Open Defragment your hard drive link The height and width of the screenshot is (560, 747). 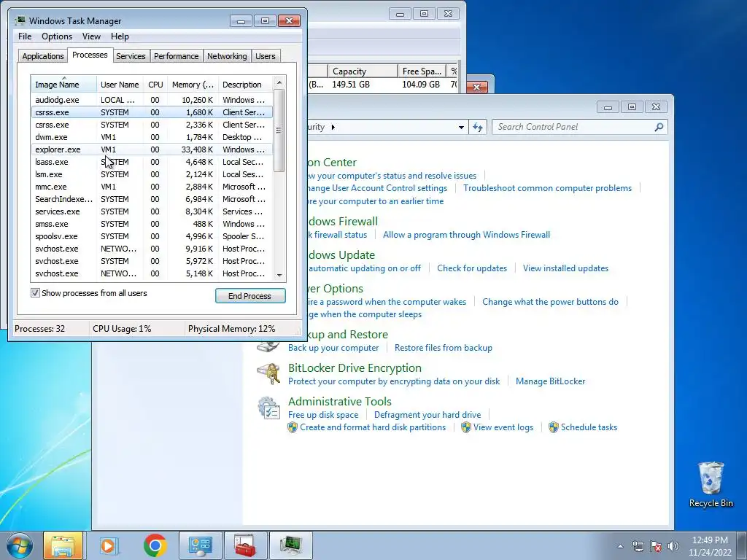tap(427, 415)
